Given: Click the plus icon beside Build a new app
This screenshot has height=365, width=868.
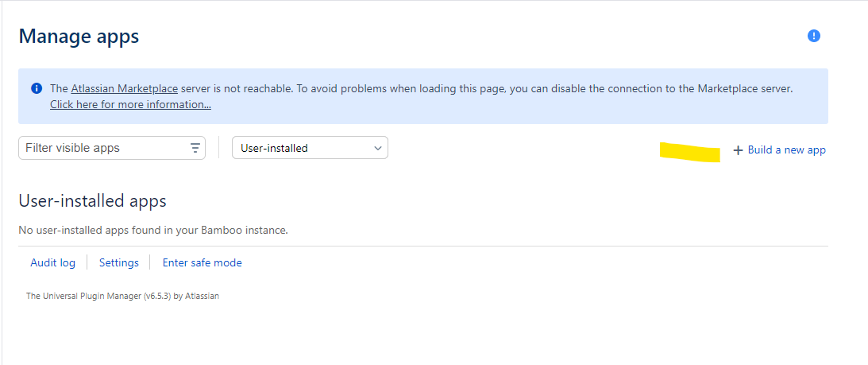Looking at the screenshot, I should 737,150.
